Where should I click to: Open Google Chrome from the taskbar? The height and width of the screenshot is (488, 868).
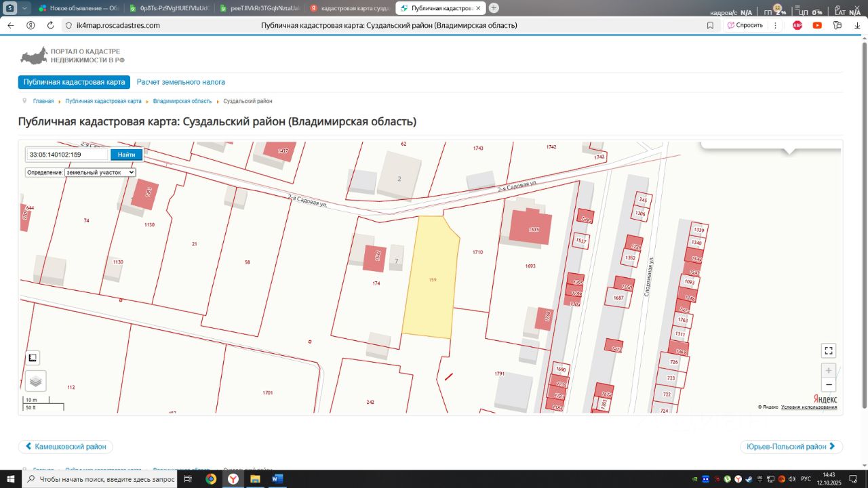click(x=211, y=479)
